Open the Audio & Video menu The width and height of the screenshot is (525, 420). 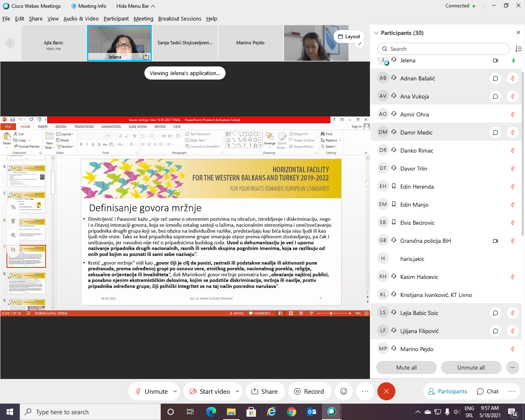pos(81,19)
